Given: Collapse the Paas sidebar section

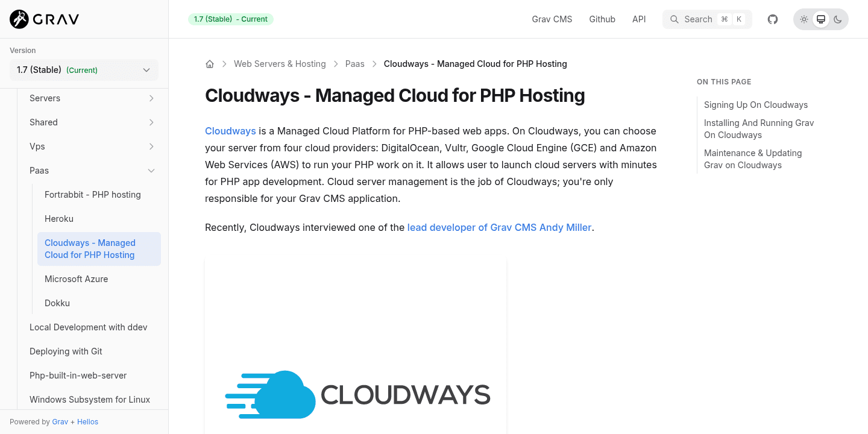Looking at the screenshot, I should pos(151,171).
